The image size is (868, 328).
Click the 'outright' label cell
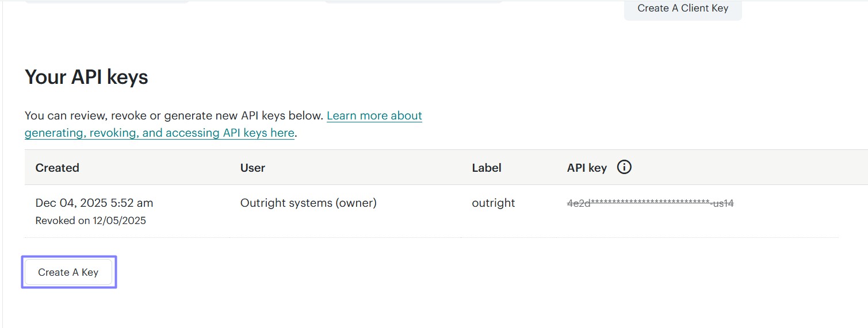click(494, 203)
